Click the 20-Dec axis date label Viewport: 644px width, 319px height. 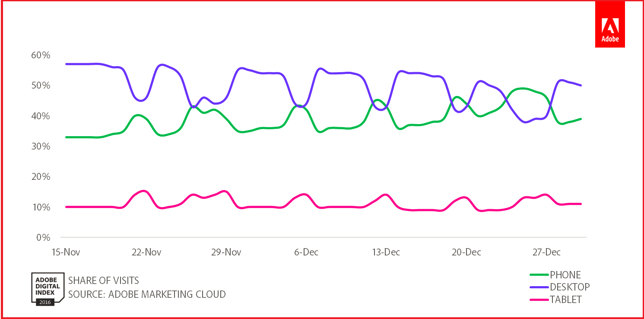(x=466, y=252)
